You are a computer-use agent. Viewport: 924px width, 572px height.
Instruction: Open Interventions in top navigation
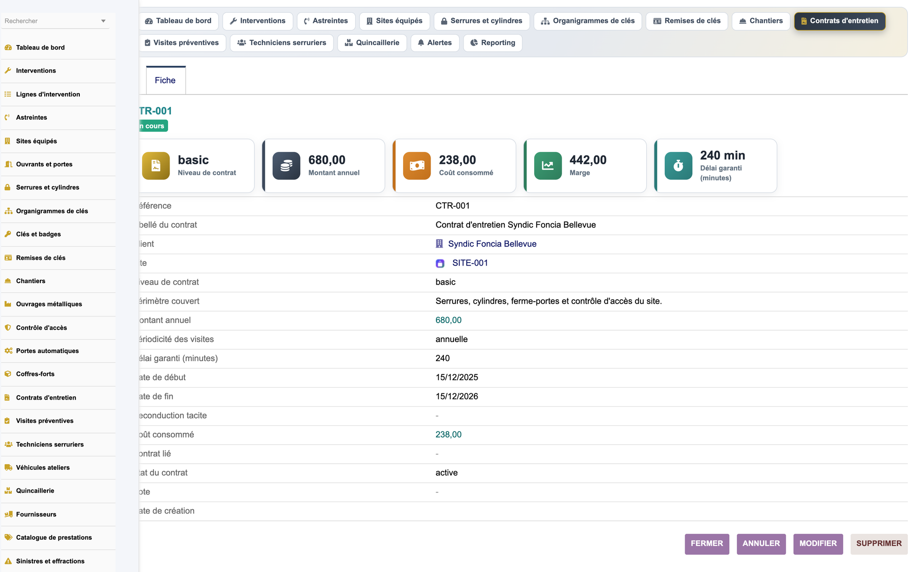tap(258, 21)
